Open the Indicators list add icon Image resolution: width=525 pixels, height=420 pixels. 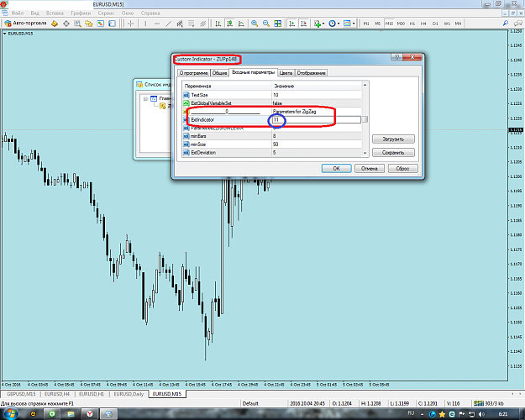coord(317,24)
